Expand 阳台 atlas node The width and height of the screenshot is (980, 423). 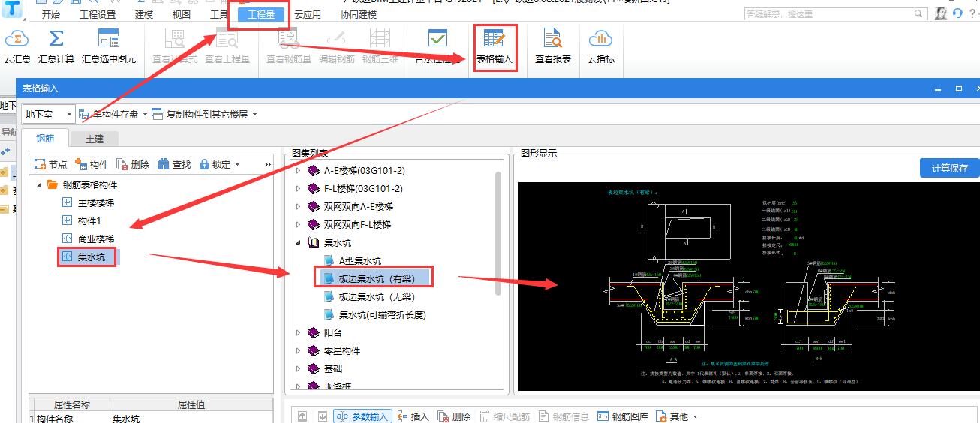(x=298, y=332)
